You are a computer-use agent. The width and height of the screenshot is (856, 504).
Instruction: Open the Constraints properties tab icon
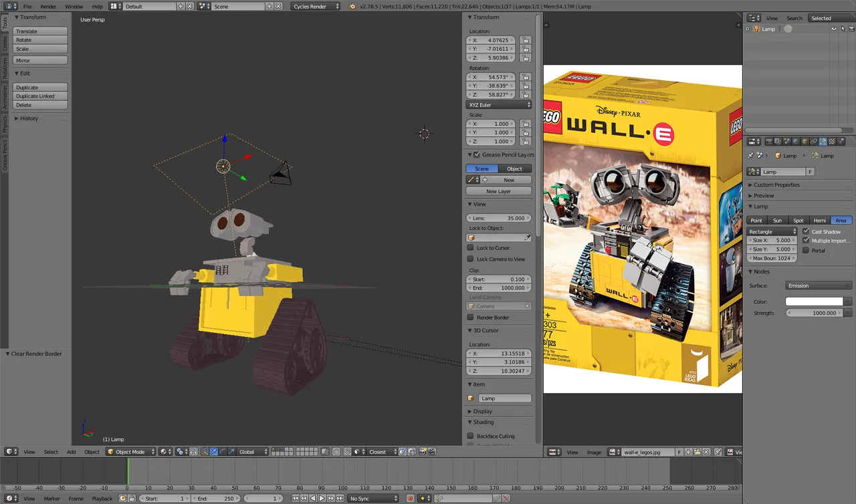(x=814, y=142)
